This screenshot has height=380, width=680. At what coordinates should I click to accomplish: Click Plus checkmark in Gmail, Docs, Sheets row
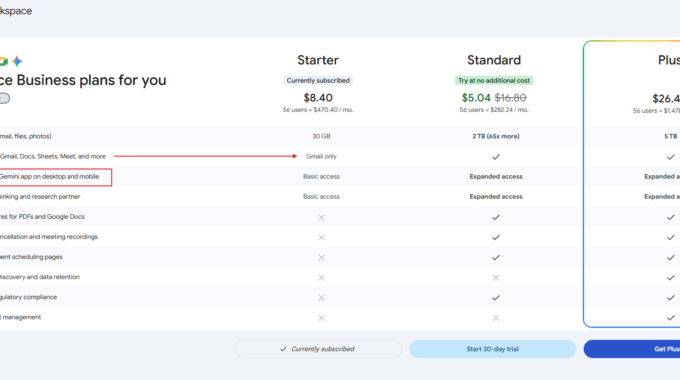coord(670,157)
